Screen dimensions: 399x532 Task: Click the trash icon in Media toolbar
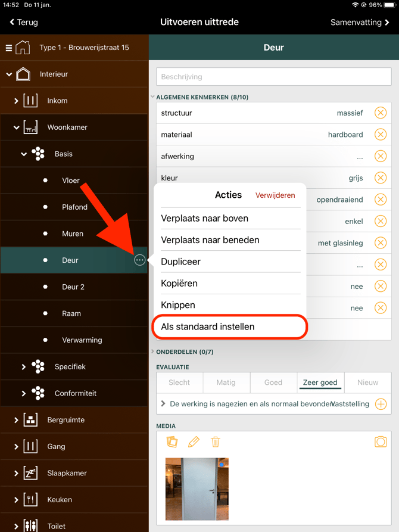coord(216,442)
